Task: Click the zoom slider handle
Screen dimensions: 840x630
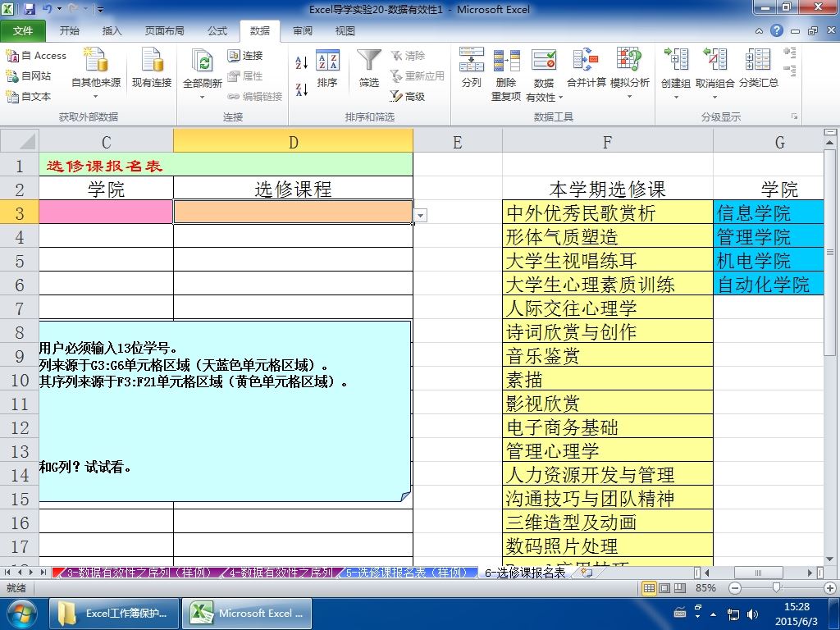Action: point(776,587)
